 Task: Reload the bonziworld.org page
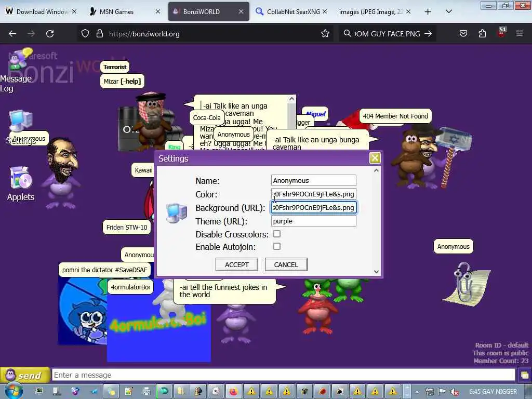coord(50,34)
